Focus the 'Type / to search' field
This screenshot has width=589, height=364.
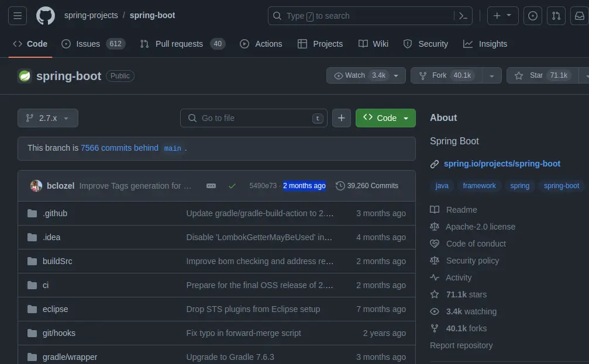[370, 16]
